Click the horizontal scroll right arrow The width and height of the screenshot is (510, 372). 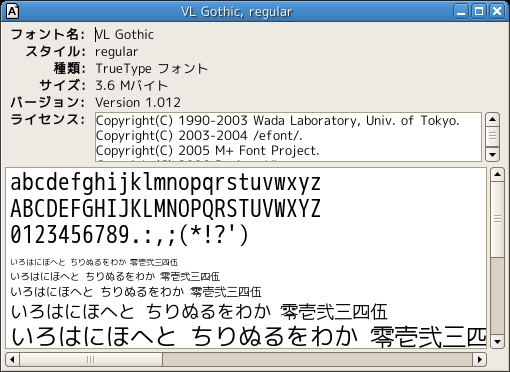pyautogui.click(x=480, y=360)
